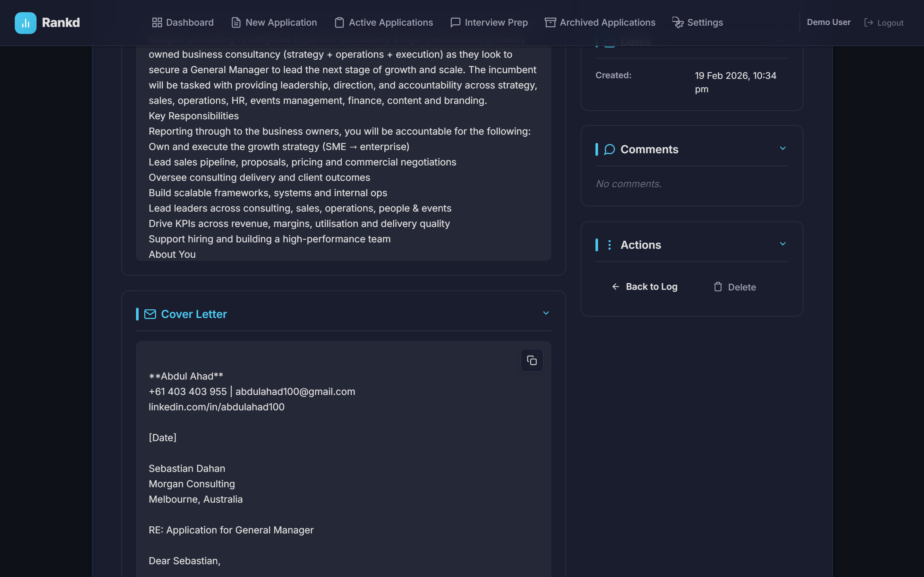Viewport: 924px width, 577px height.
Task: Click the Rankd logo icon
Action: click(x=26, y=23)
